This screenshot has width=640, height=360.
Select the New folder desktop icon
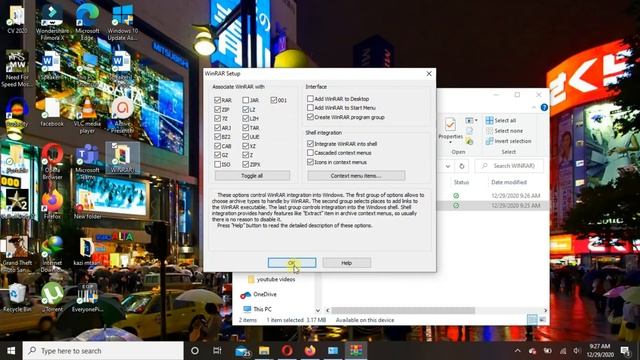[87, 205]
